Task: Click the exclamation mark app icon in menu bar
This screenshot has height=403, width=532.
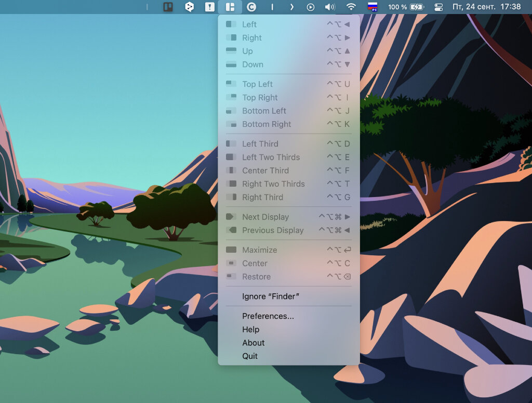Action: (x=210, y=7)
